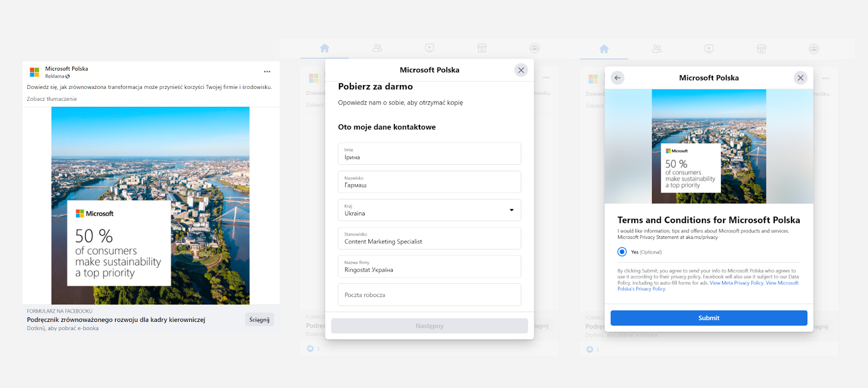This screenshot has height=388, width=868.
Task: Close the Pobierz za darmo form dialog
Action: (x=521, y=70)
